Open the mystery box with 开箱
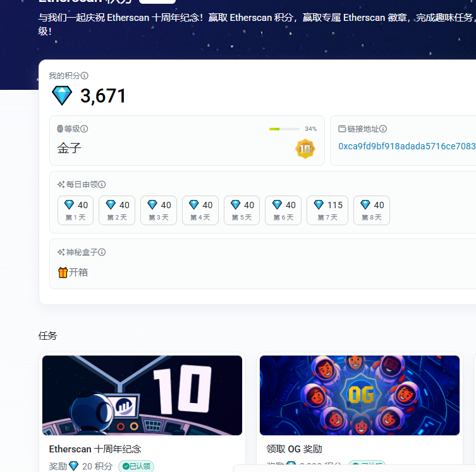Viewport: 476px width, 472px height. (x=78, y=272)
